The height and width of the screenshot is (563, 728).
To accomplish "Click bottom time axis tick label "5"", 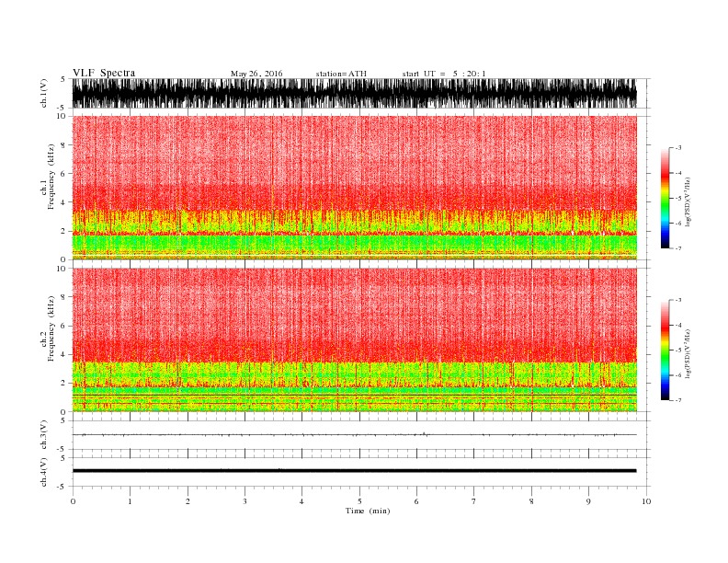I will click(359, 501).
